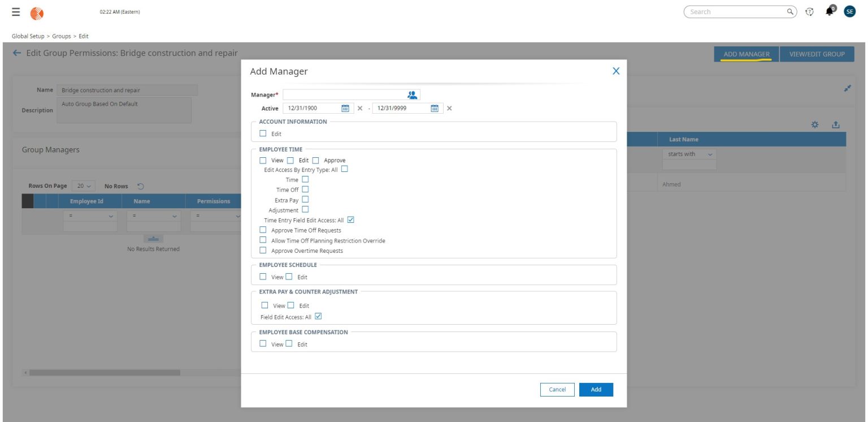Image resolution: width=868 pixels, height=422 pixels.
Task: Open the SE profile avatar
Action: (849, 11)
